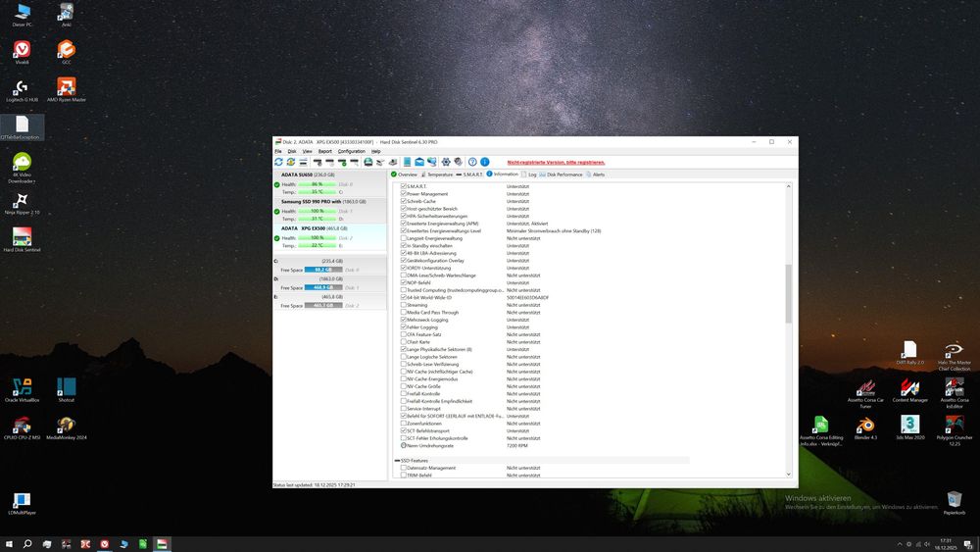Select Samsung SSD 990 PRO disk entry

pos(330,211)
